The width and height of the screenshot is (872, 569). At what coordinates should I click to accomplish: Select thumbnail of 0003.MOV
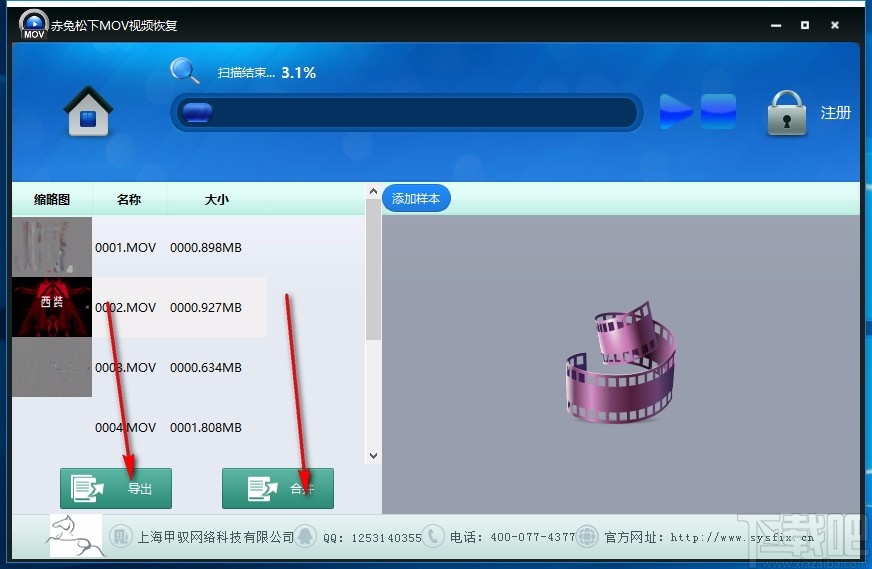click(52, 367)
